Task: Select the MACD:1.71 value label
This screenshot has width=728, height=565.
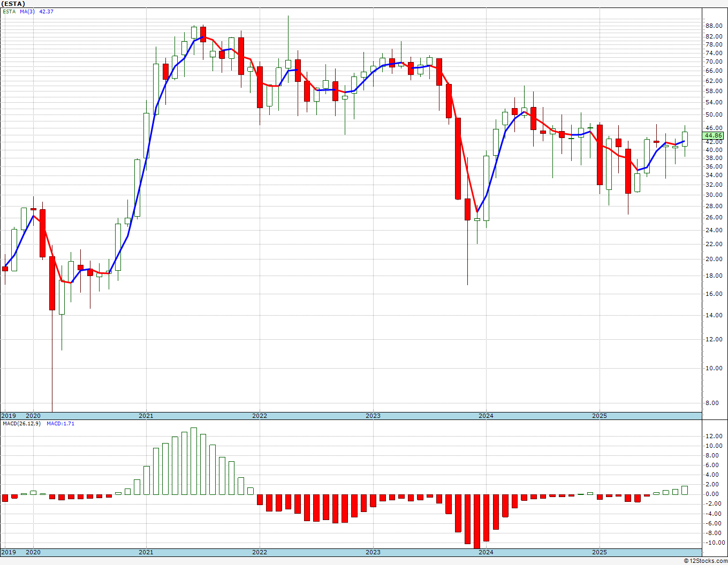Action: coord(60,424)
